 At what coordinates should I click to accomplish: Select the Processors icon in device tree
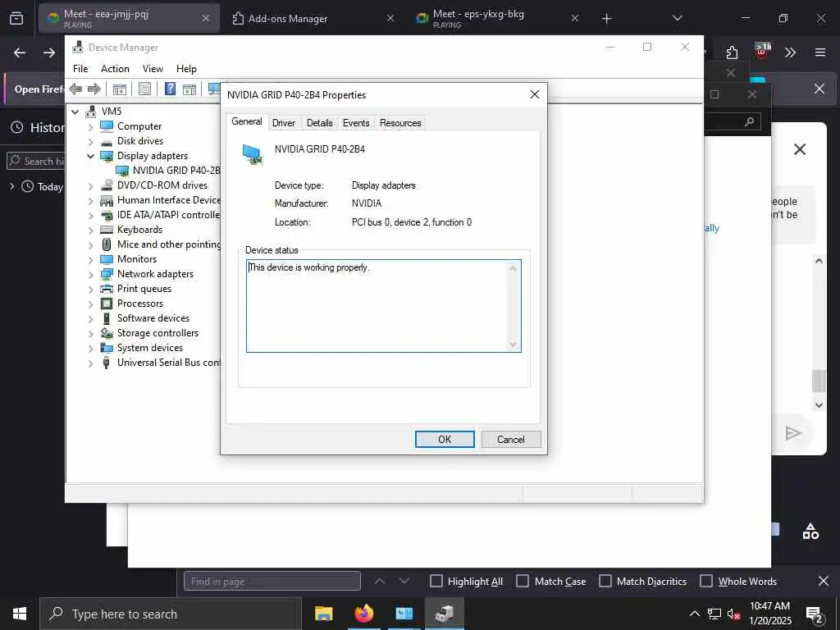coord(107,304)
